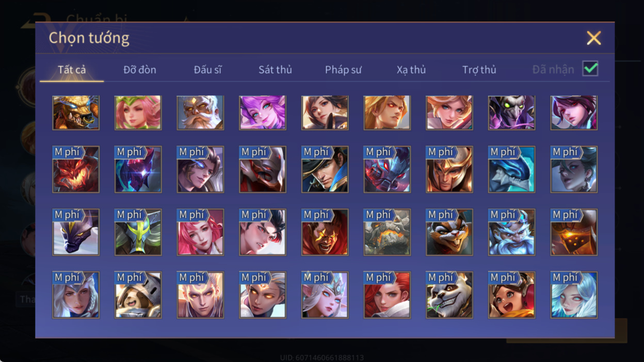Open the Pháp sư tab

343,70
